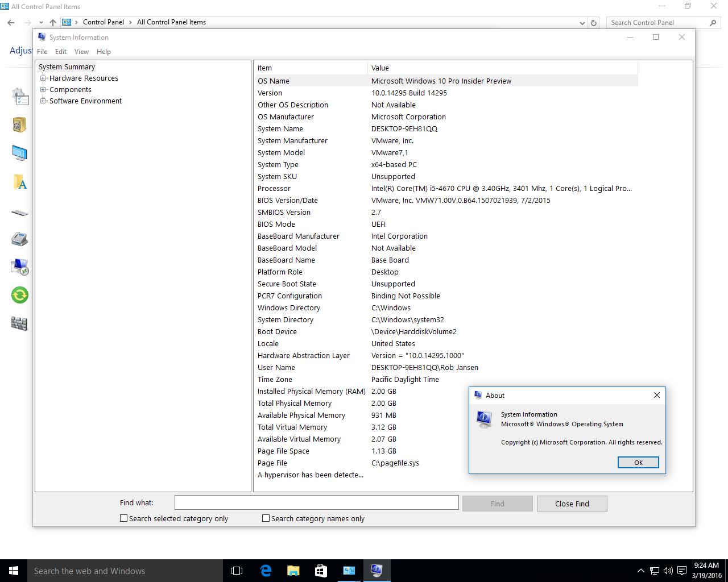Open the Action Center notification icon
Screen dimensions: 728x582
coord(682,571)
